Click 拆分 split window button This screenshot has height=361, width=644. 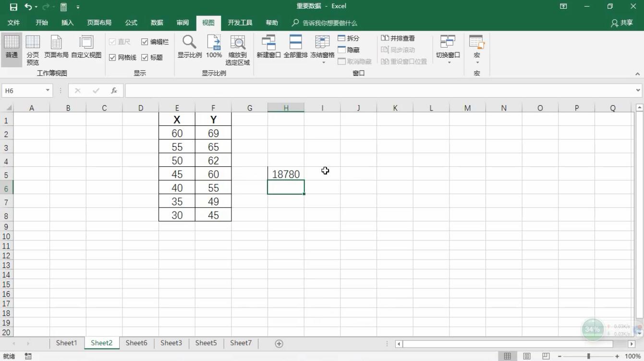(349, 38)
